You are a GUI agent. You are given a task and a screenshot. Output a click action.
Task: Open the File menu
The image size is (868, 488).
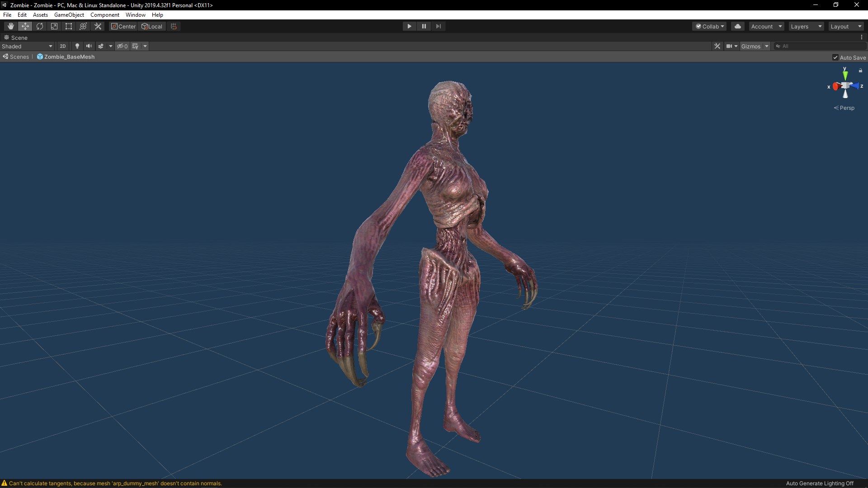[7, 14]
